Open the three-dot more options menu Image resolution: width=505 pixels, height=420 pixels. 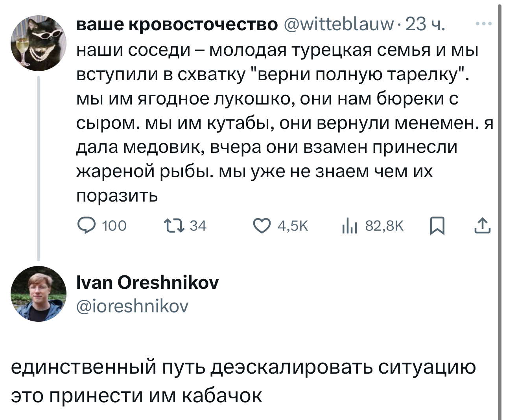(483, 24)
